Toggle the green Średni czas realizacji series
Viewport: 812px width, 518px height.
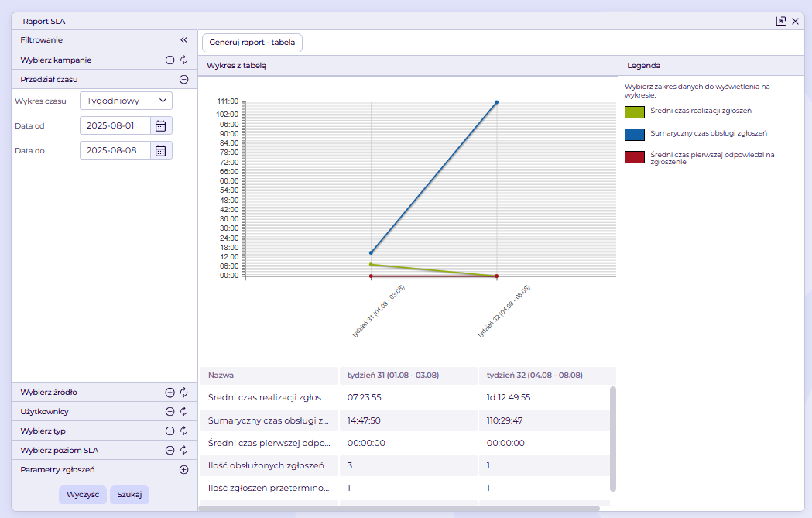tap(635, 112)
